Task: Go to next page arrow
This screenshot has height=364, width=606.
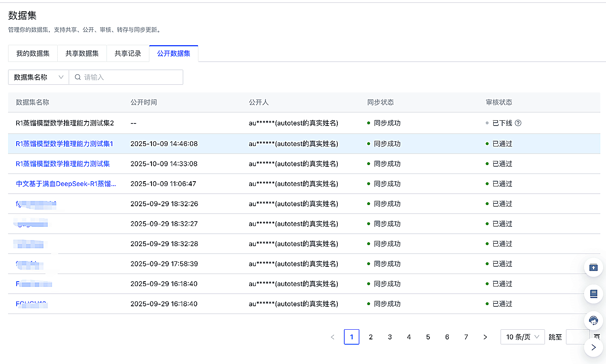Action: (485, 337)
